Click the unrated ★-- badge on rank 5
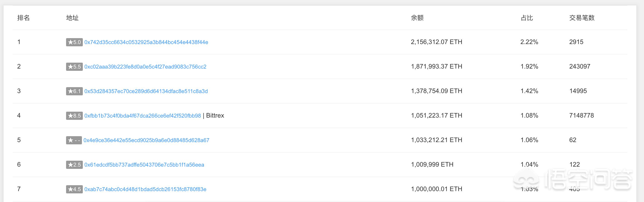This screenshot has height=202, width=644. 74,140
